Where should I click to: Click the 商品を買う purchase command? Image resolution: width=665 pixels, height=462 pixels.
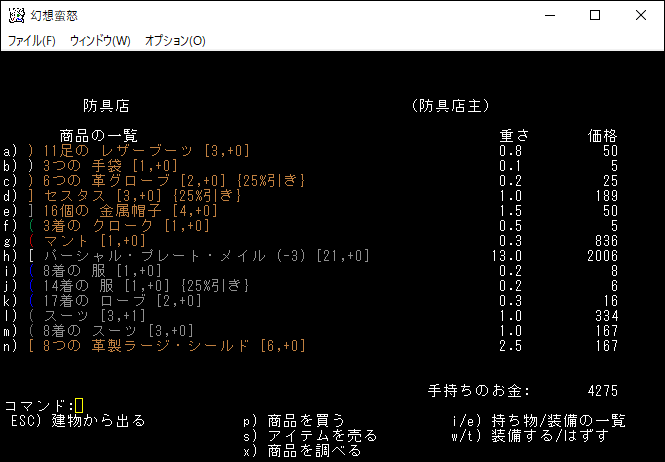300,420
